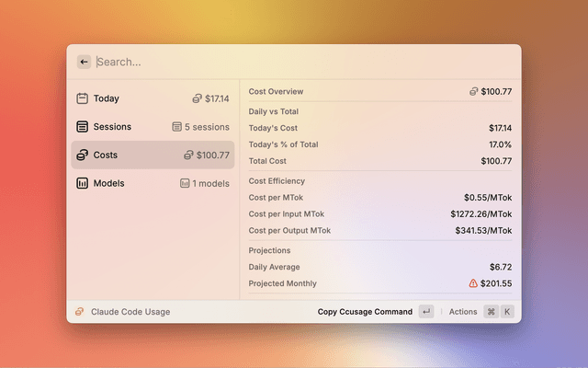Click the Enter key shortcut icon
The width and height of the screenshot is (588, 368).
(x=425, y=312)
